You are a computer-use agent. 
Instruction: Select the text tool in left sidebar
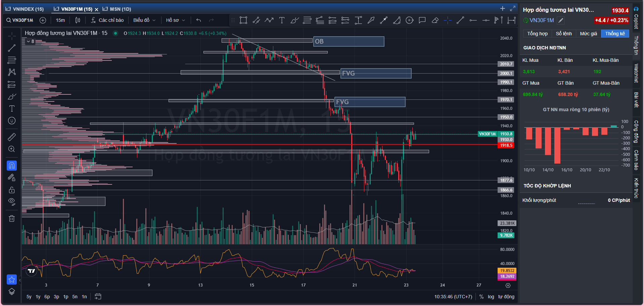(x=12, y=108)
